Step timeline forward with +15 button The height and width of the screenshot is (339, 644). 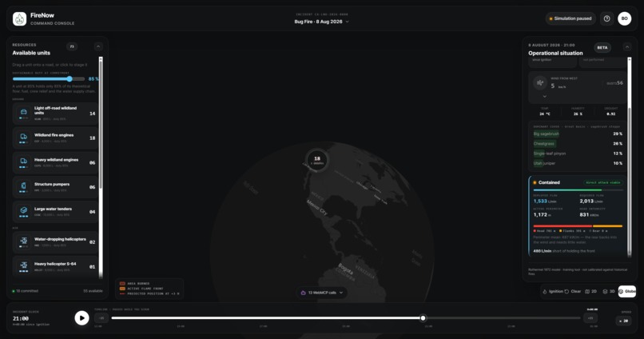(x=590, y=318)
